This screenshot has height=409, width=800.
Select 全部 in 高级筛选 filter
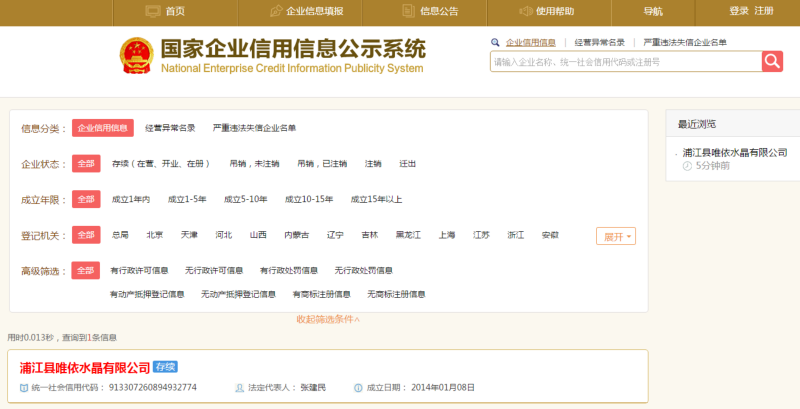[86, 270]
